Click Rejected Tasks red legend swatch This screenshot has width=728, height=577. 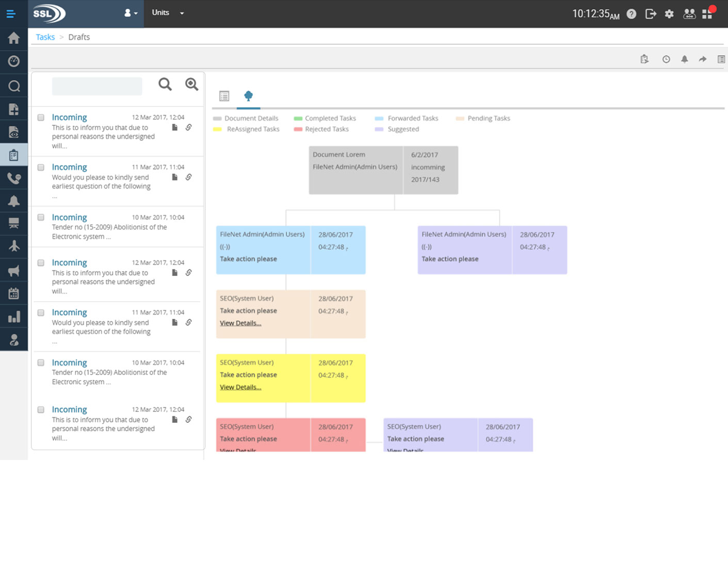(298, 129)
